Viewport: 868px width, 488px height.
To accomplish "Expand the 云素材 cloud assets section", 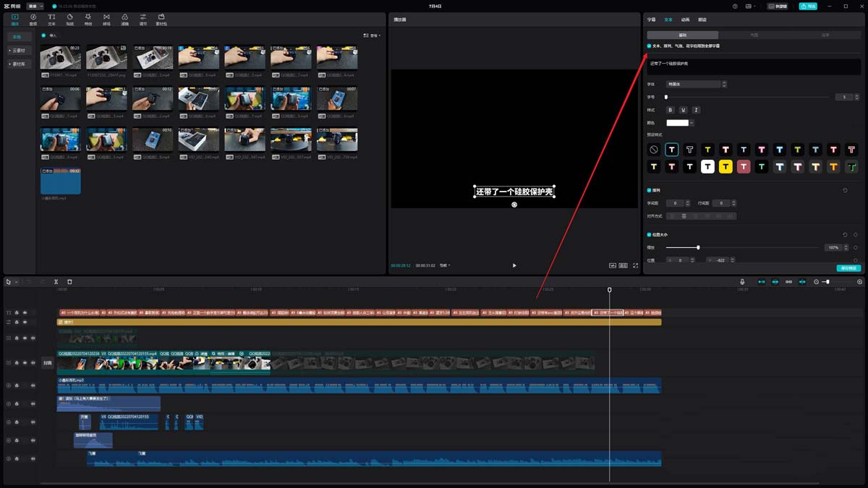I will 19,51.
